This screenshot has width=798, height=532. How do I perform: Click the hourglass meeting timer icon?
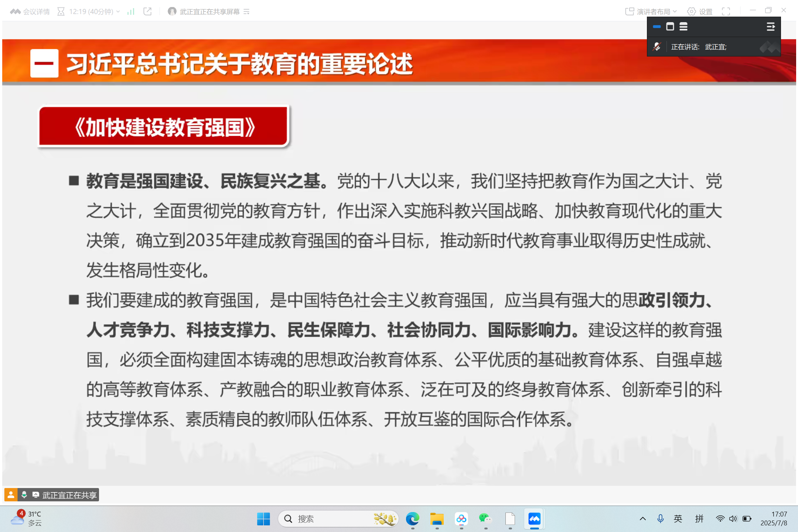[x=61, y=11]
